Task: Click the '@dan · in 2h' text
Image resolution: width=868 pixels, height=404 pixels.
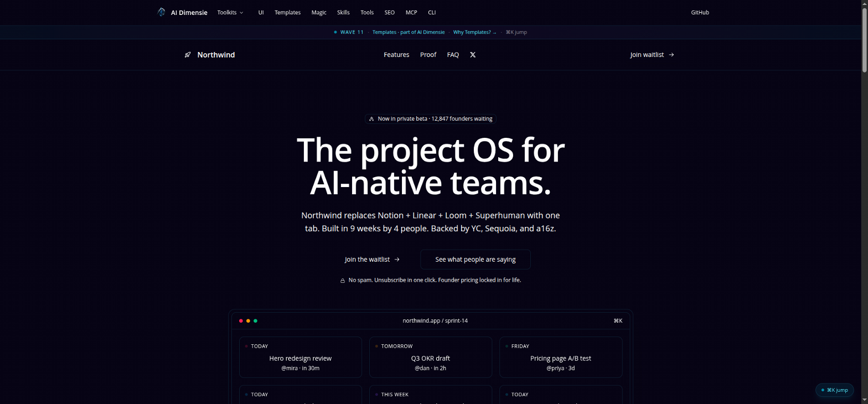Action: point(431,368)
